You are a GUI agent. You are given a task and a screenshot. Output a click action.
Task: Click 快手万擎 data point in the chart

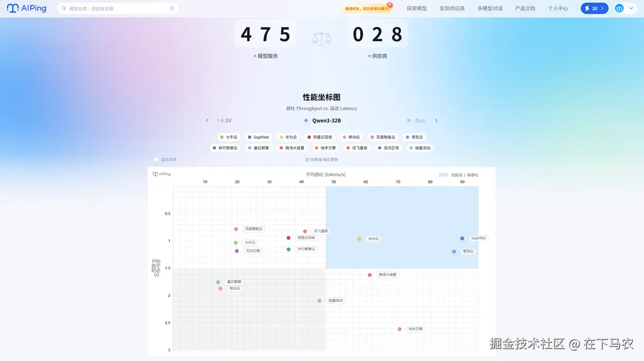pos(400,329)
